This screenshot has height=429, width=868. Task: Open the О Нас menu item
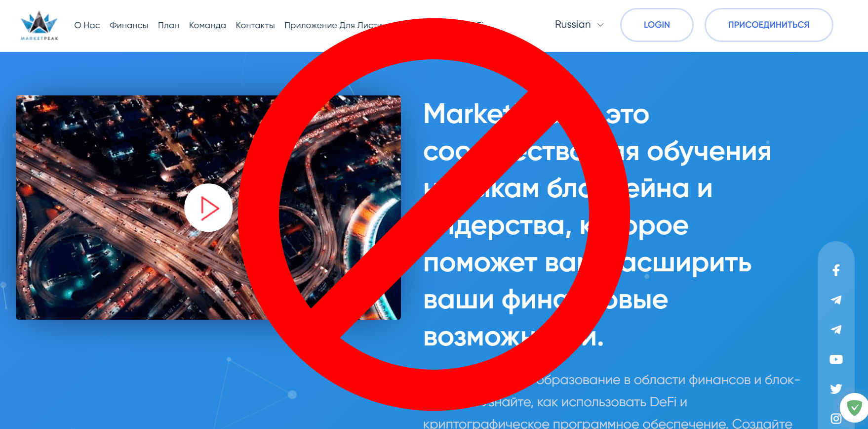(87, 25)
